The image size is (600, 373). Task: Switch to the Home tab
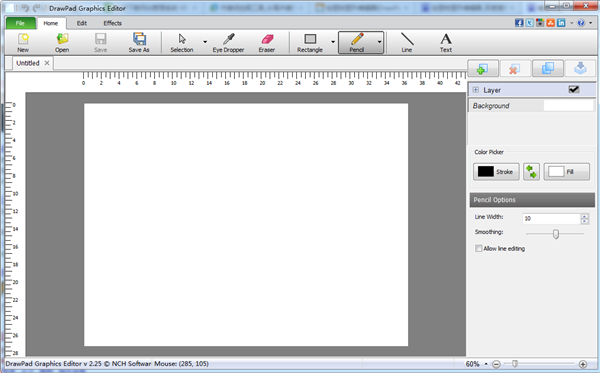point(51,23)
